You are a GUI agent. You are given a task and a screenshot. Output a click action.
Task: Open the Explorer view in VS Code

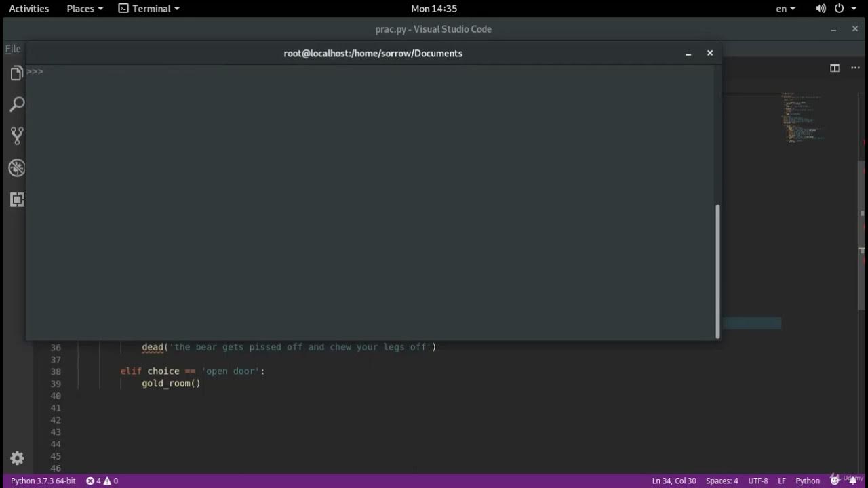16,73
